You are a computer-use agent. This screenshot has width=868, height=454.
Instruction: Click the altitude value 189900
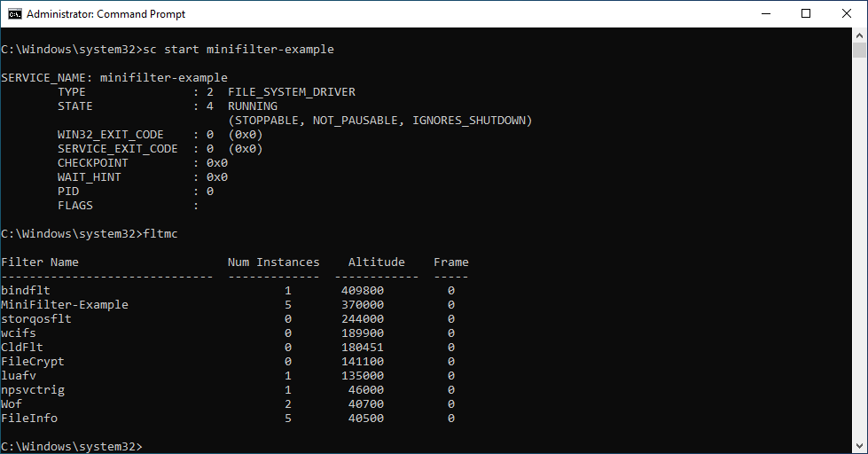pos(363,333)
